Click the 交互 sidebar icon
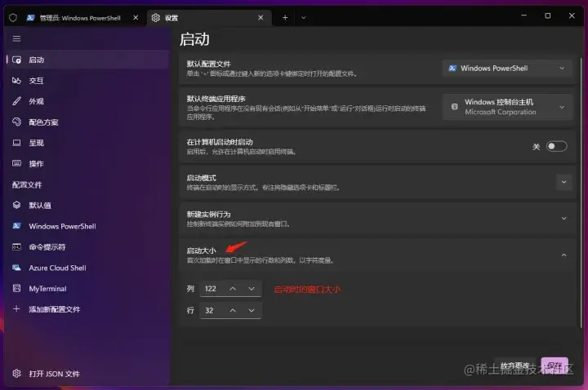The image size is (588, 390). [16, 81]
